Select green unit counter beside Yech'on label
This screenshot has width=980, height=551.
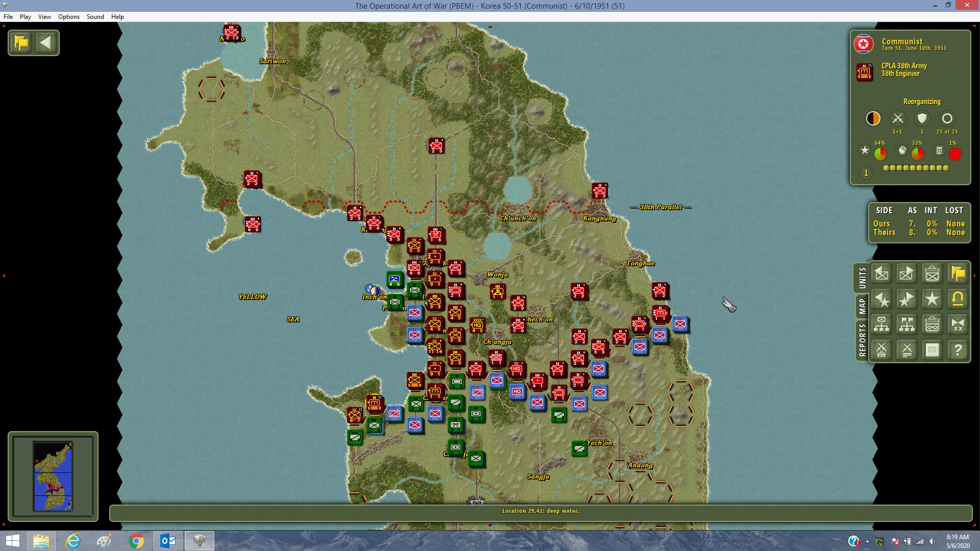(x=579, y=448)
